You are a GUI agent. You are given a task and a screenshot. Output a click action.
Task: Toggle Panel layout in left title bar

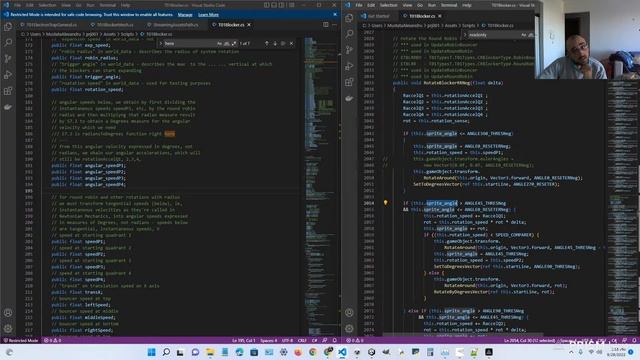pos(274,5)
